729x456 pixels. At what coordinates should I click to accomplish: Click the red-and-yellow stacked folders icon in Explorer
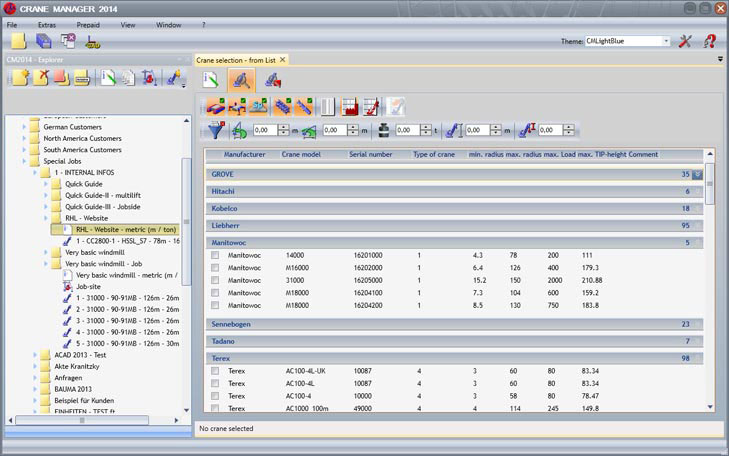tap(61, 78)
